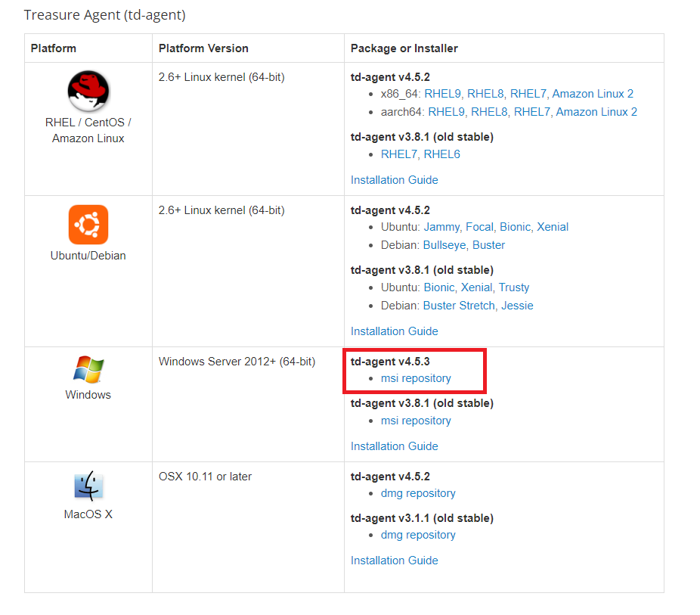Click the Ubuntu logo icon
This screenshot has width=700, height=615.
(88, 225)
